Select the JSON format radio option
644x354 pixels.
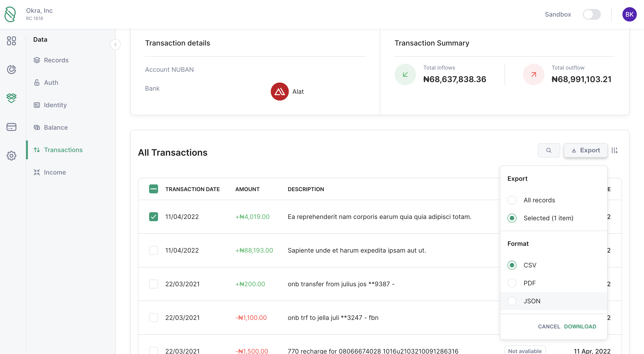[x=512, y=301]
